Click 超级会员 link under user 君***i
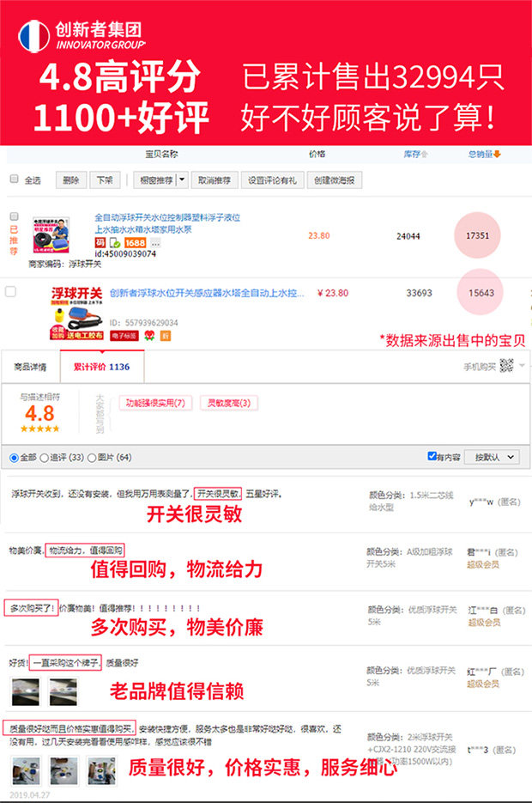This screenshot has width=532, height=803. click(483, 564)
